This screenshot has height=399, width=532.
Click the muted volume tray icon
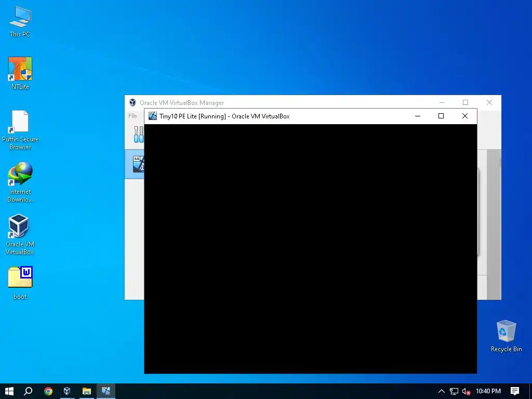466,391
